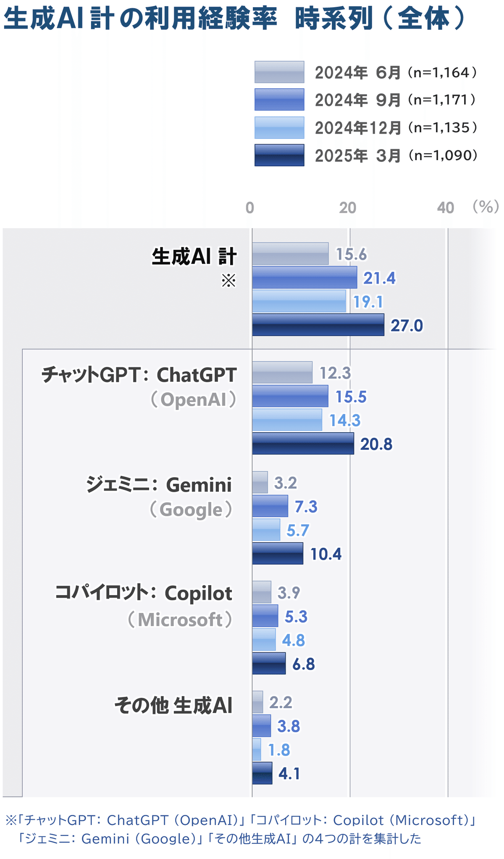Click the 2025年3月 legend color swatch
Viewport: 504px width, 859px height.
tap(279, 155)
